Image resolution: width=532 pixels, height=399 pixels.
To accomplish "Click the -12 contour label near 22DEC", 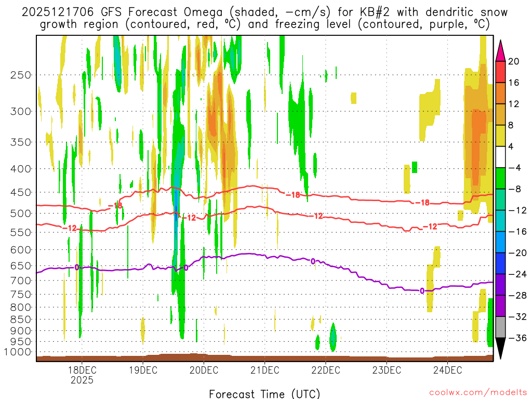I will (315, 216).
